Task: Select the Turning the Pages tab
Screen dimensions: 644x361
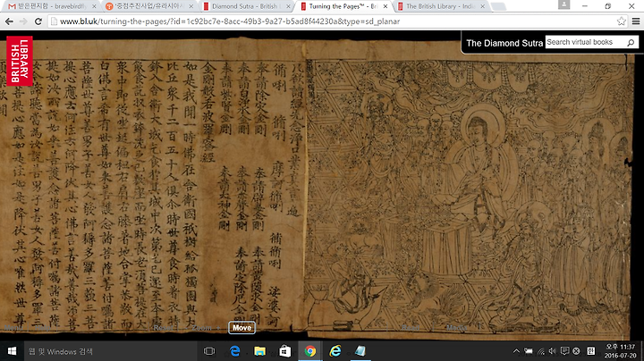Action: 344,6
